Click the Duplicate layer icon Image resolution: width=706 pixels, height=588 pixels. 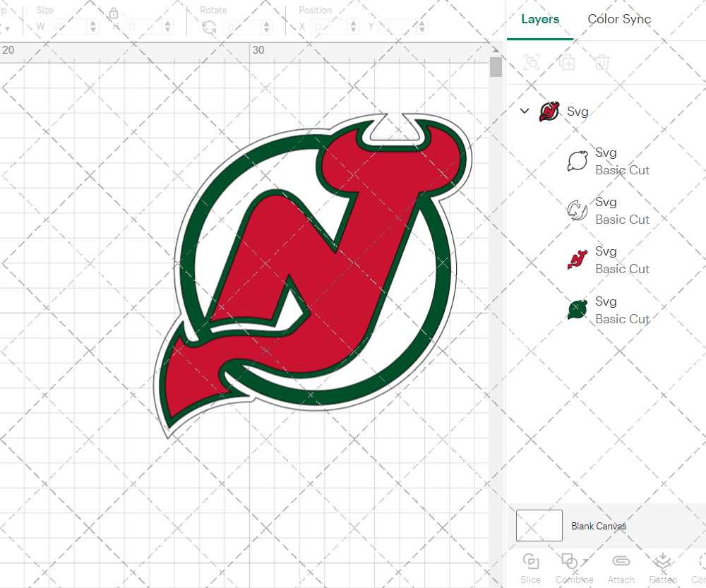[567, 62]
